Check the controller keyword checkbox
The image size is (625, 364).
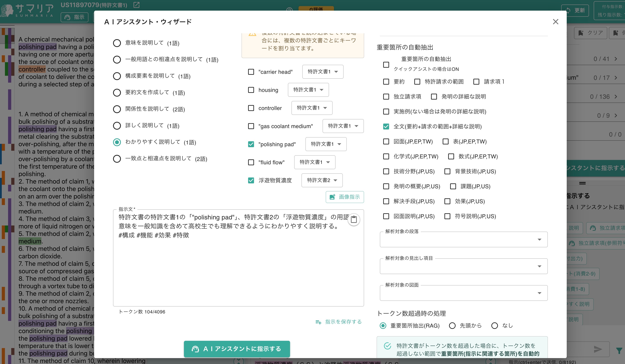(251, 108)
